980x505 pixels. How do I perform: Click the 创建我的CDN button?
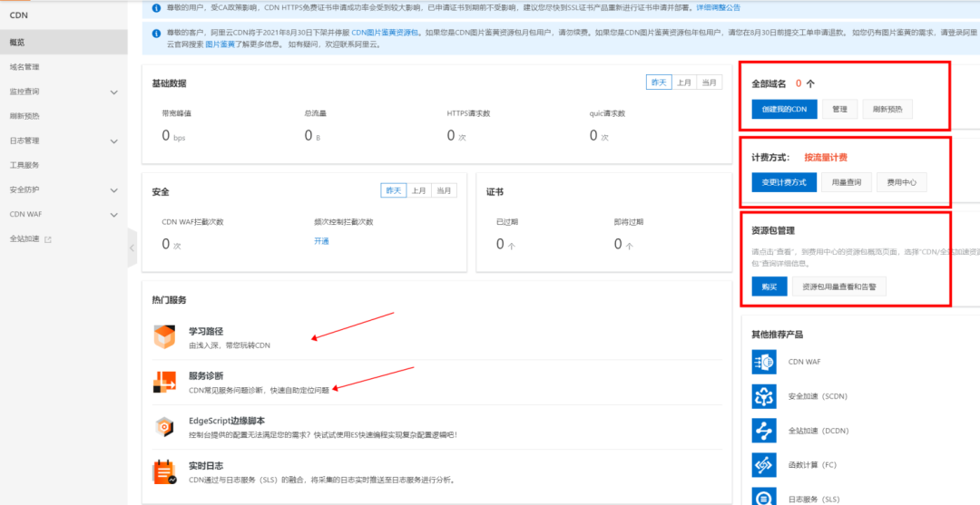(x=784, y=109)
